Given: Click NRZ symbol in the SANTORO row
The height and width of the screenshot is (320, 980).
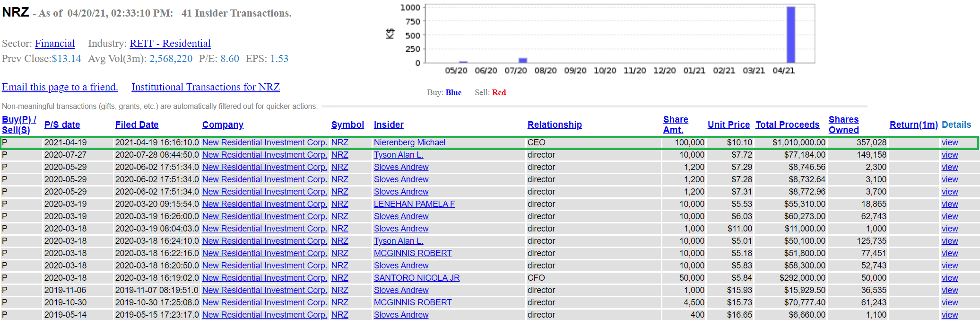Looking at the screenshot, I should tap(339, 278).
